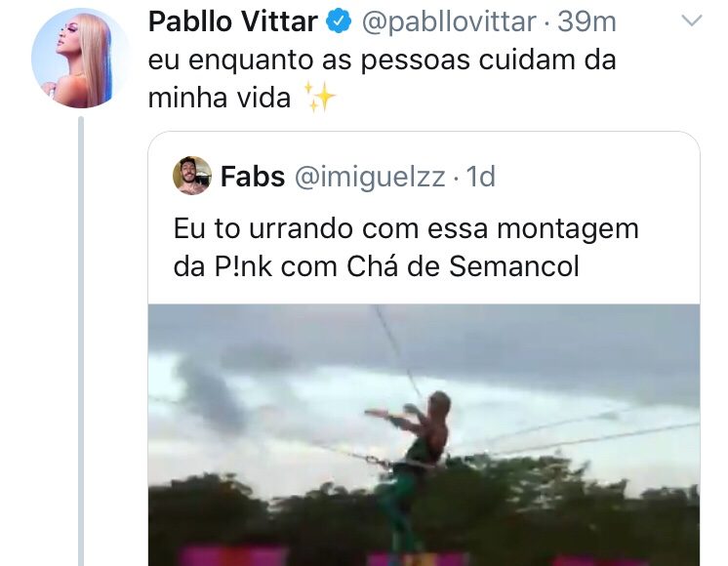Click the 1d quoted tweet timestamp

coord(480,177)
